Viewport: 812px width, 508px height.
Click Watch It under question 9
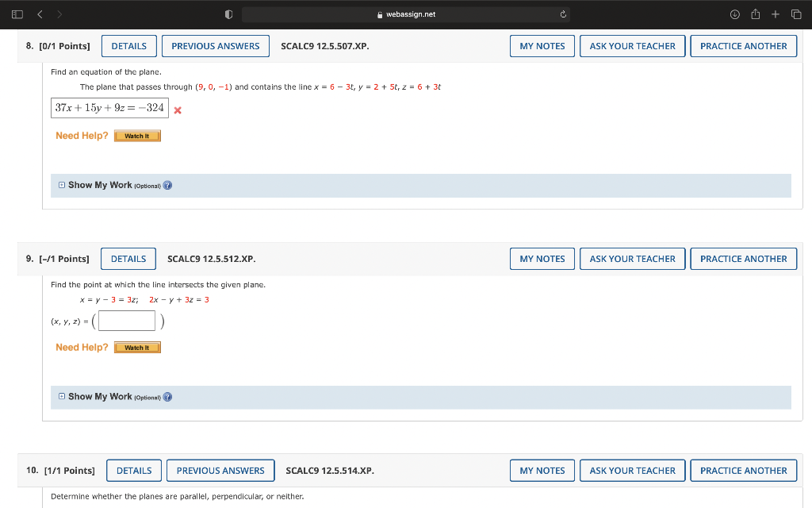[x=137, y=348]
